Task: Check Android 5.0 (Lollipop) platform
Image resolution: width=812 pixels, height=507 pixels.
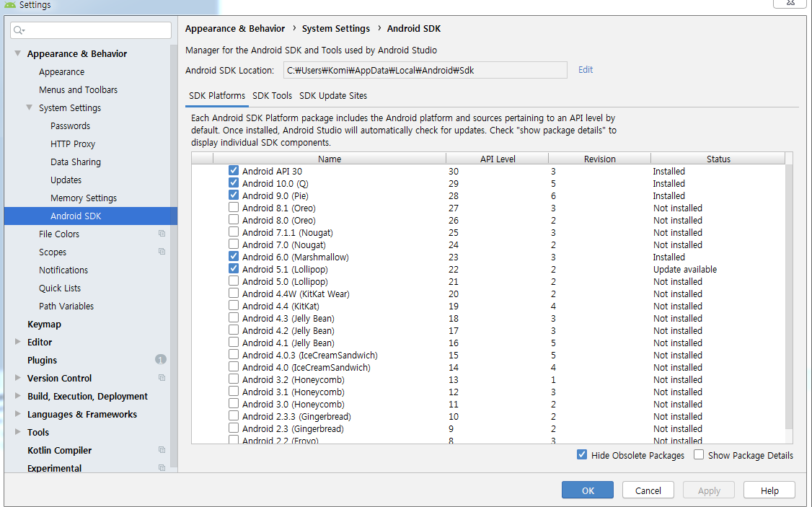Action: (x=234, y=281)
